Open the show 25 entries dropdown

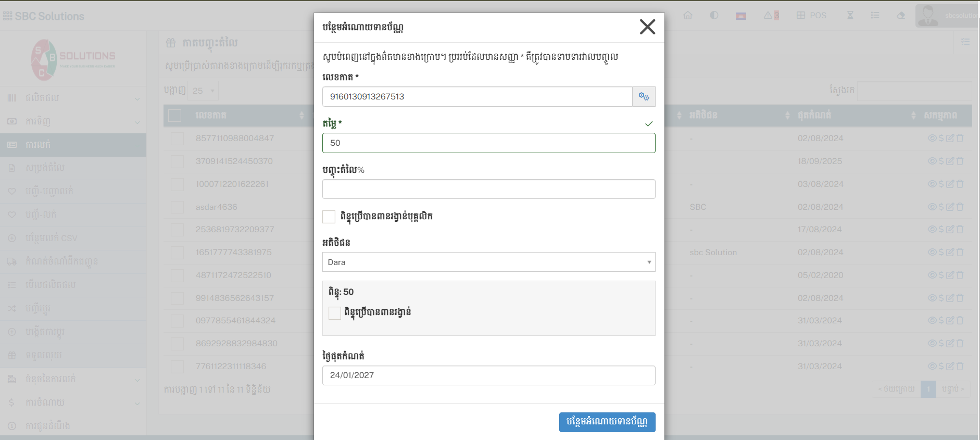[x=203, y=91]
